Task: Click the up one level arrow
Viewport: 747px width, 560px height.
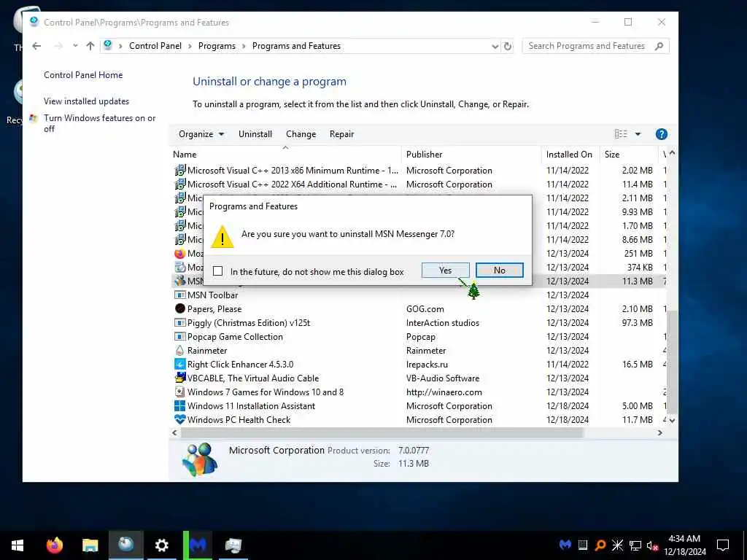Action: pyautogui.click(x=90, y=46)
